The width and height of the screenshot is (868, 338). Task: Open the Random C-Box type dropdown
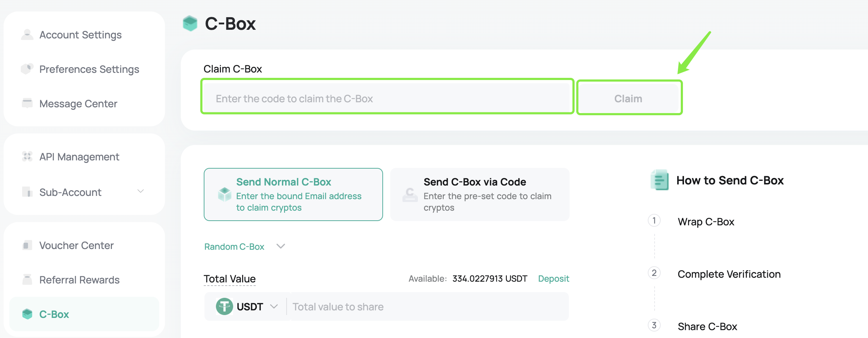[x=245, y=247]
